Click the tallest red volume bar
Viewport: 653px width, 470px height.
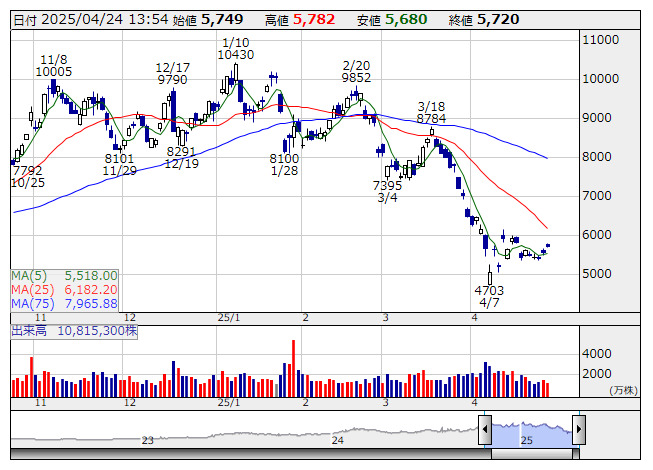pyautogui.click(x=294, y=368)
